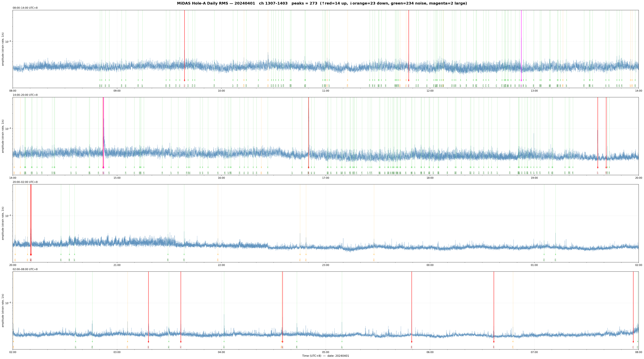Viewport: 644px width, 359px height.
Task: Click the green peak marker labeled 254
Action: [544, 254]
